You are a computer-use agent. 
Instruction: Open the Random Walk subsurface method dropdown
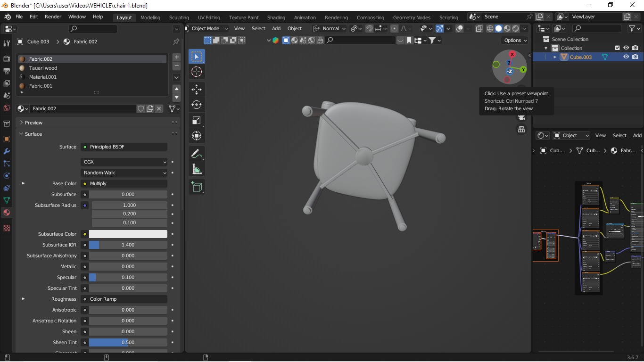click(x=124, y=173)
